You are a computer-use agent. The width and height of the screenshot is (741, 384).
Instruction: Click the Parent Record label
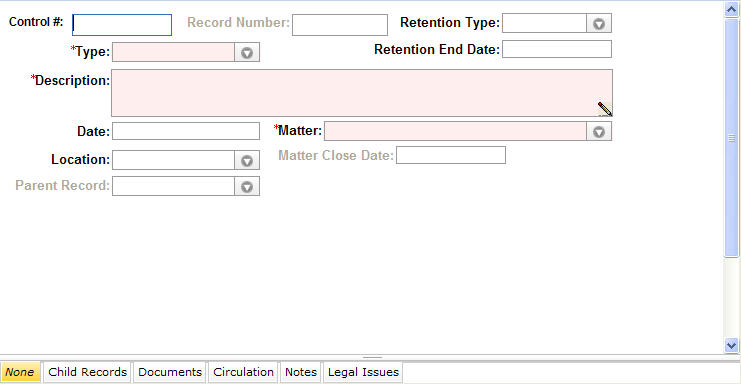click(x=62, y=186)
